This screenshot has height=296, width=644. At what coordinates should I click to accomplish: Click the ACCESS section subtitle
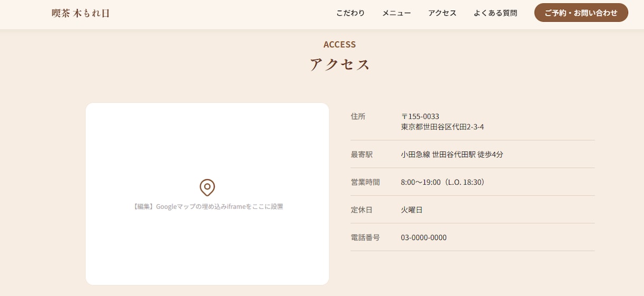click(x=339, y=44)
